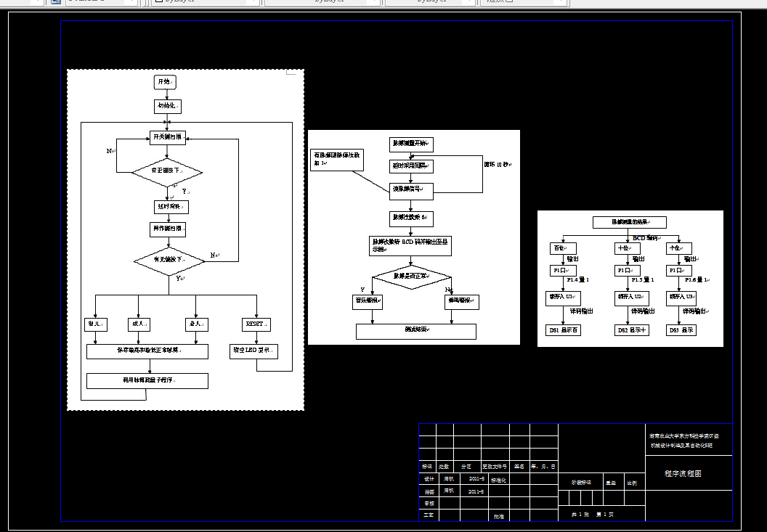This screenshot has width=767, height=532.
Task: Click the '重量' title block cell
Action: [x=611, y=483]
